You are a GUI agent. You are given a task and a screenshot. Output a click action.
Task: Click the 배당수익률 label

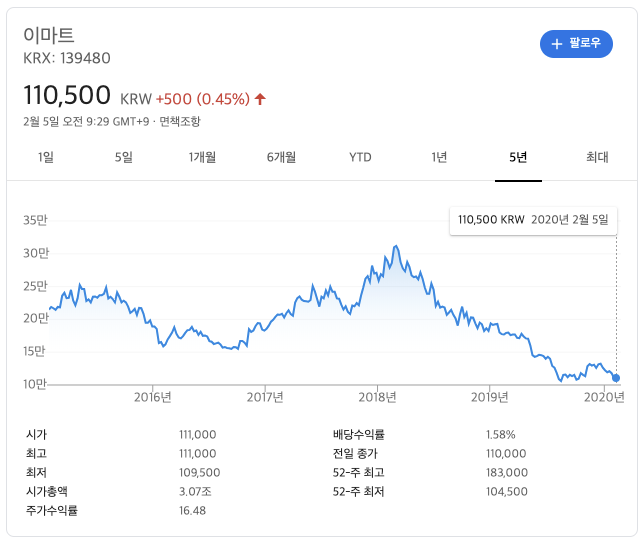359,434
